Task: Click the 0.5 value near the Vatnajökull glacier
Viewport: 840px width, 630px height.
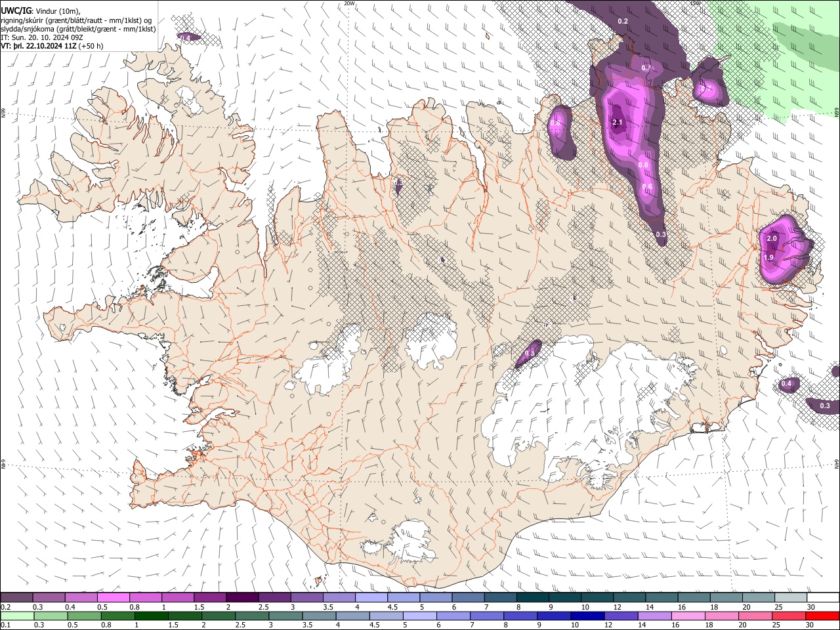Action: [x=530, y=354]
